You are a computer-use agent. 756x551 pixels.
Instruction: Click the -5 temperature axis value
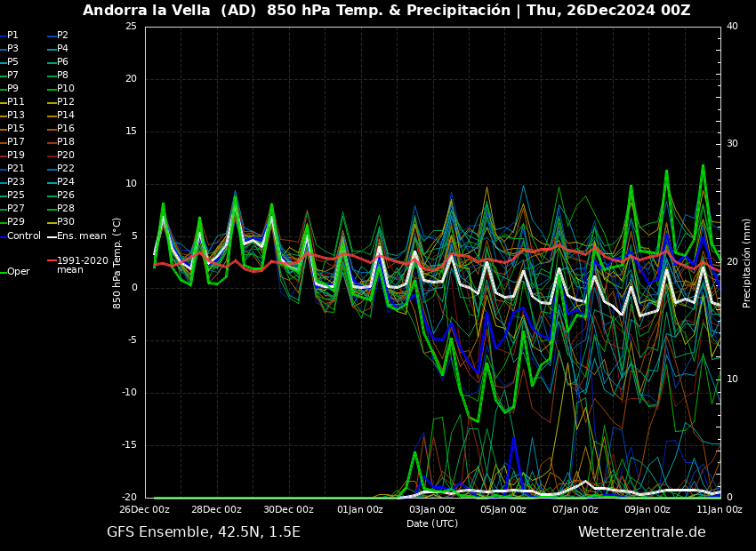click(x=132, y=340)
